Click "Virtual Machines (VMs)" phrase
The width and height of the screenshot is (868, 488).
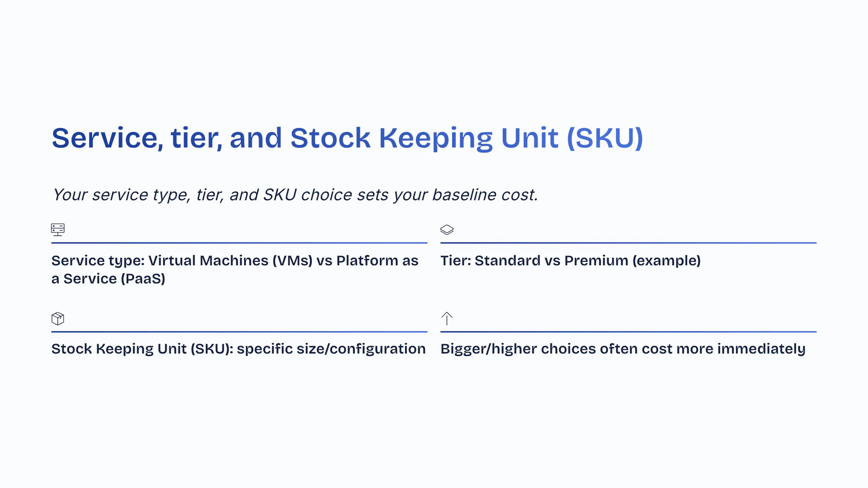pyautogui.click(x=230, y=261)
